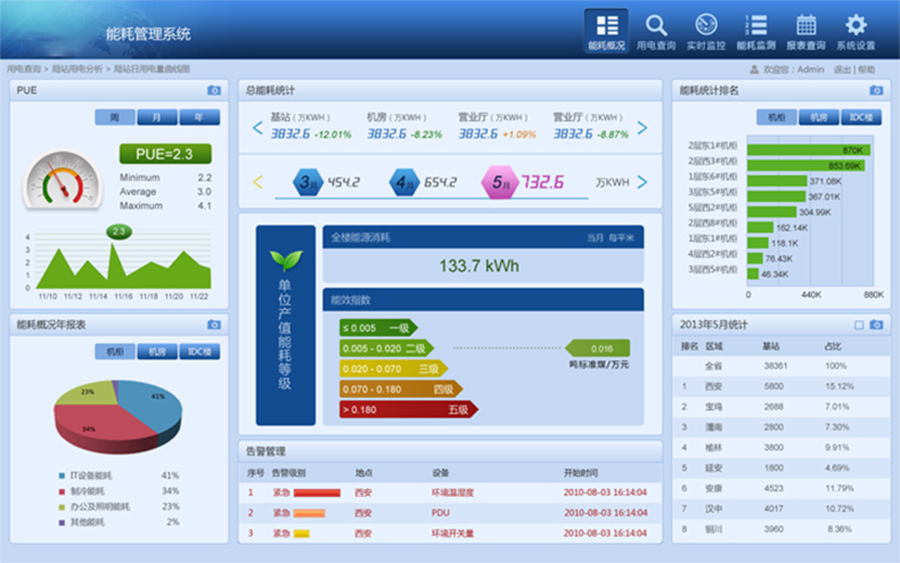Image resolution: width=900 pixels, height=563 pixels.
Task: Click the blue right arrow after 营业厅 stats
Action: (642, 128)
